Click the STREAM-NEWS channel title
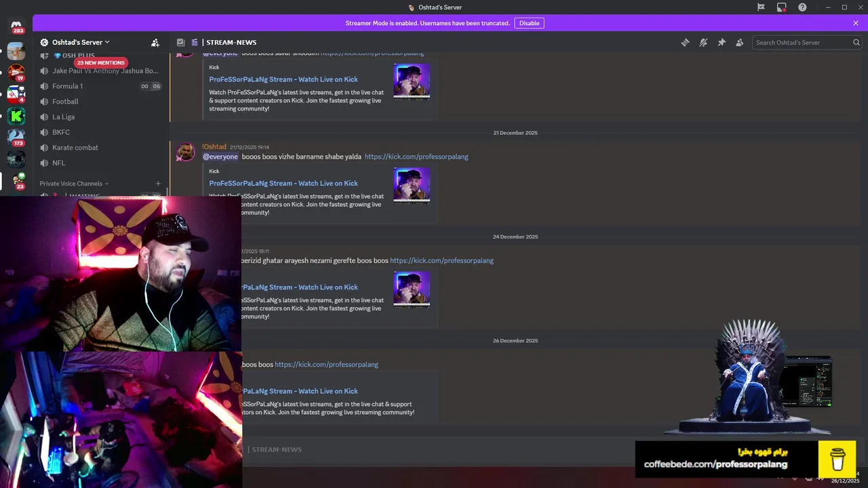The width and height of the screenshot is (868, 488). pos(231,42)
